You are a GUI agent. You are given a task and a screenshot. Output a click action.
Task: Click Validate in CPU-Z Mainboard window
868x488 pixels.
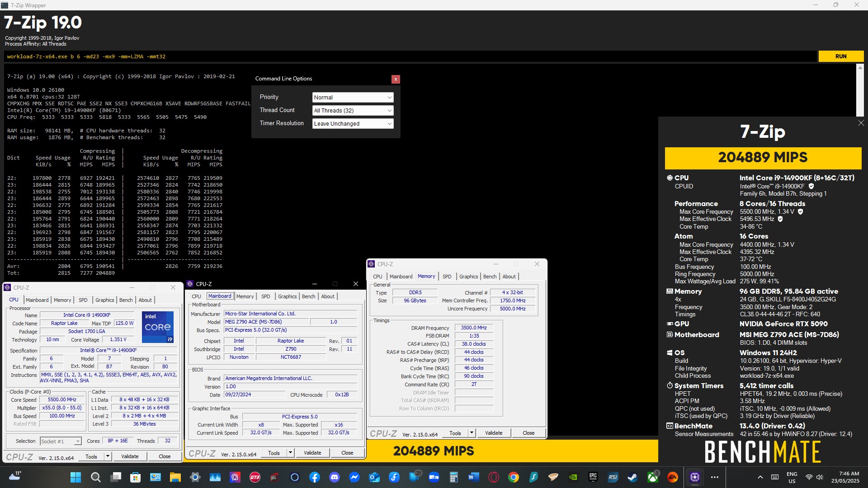[312, 453]
